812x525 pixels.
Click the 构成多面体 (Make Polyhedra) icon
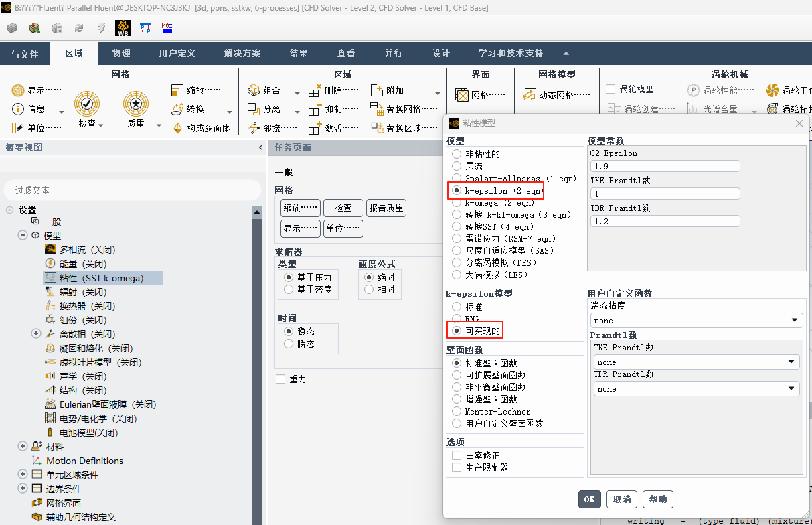tap(178, 128)
